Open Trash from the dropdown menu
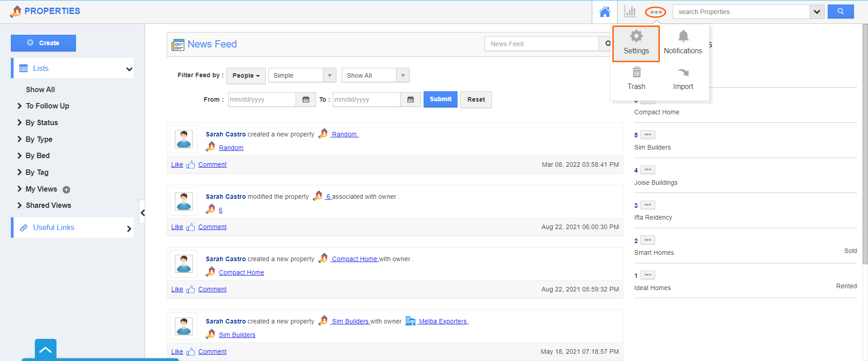The image size is (868, 361). pyautogui.click(x=636, y=79)
